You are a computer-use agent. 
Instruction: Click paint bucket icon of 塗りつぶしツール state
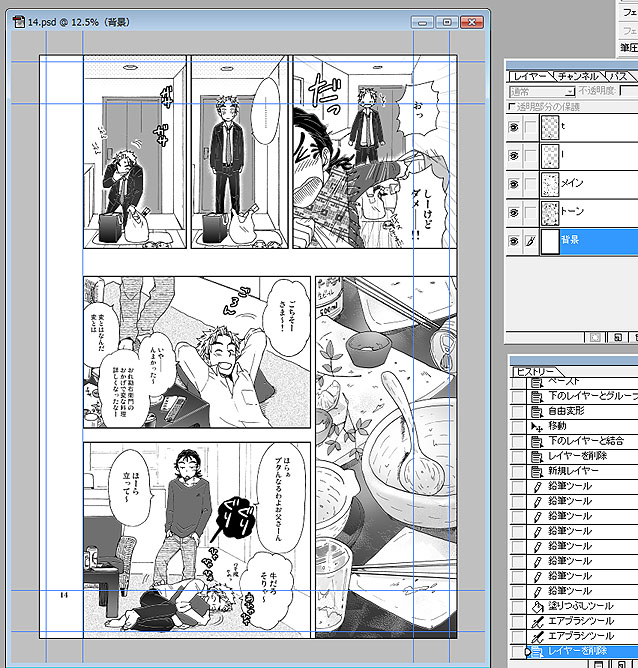[537, 606]
